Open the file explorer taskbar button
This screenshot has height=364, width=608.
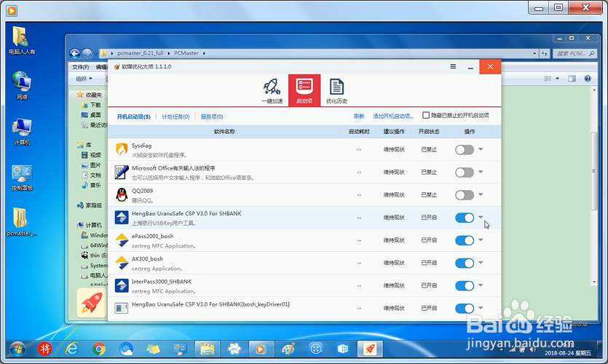pos(208,349)
